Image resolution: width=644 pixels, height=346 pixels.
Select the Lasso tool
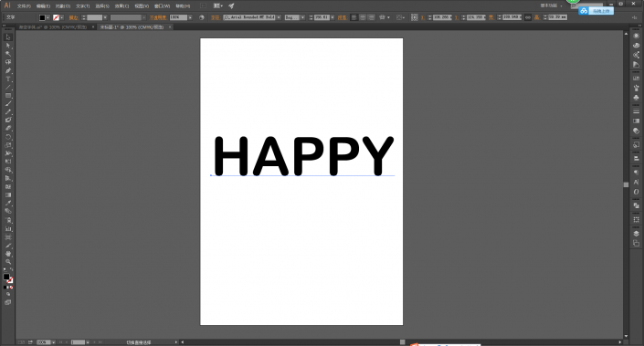pyautogui.click(x=8, y=62)
